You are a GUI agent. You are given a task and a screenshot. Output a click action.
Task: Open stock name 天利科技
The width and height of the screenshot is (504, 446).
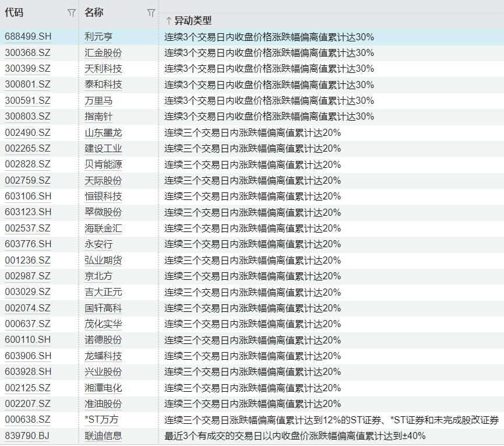pyautogui.click(x=103, y=68)
